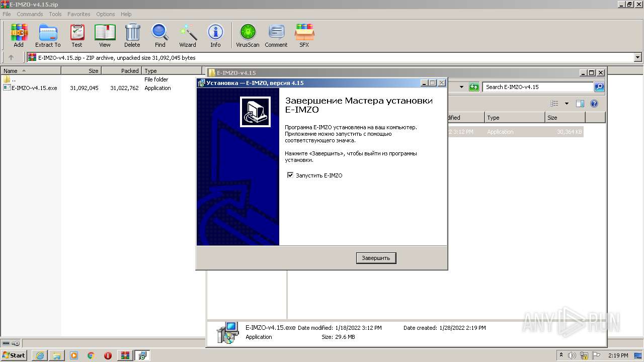Sort by the Size column in WinRAR
This screenshot has width=644, height=362.
pos(81,71)
